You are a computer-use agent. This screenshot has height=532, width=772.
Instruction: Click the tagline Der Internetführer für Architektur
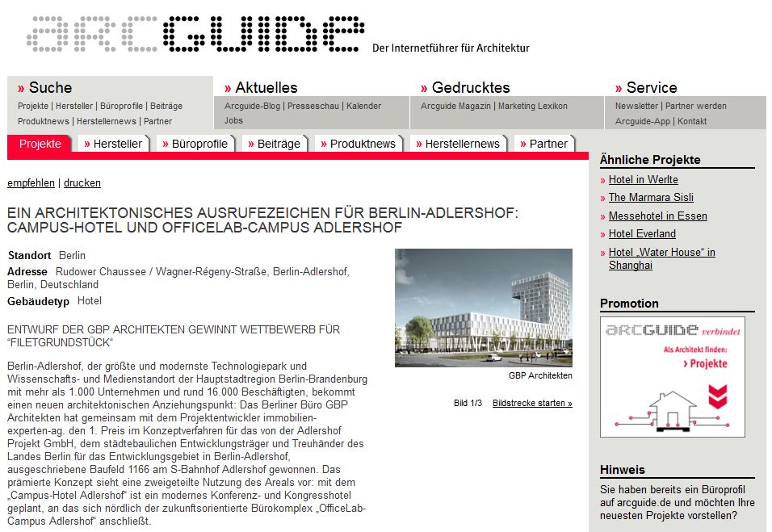451,48
